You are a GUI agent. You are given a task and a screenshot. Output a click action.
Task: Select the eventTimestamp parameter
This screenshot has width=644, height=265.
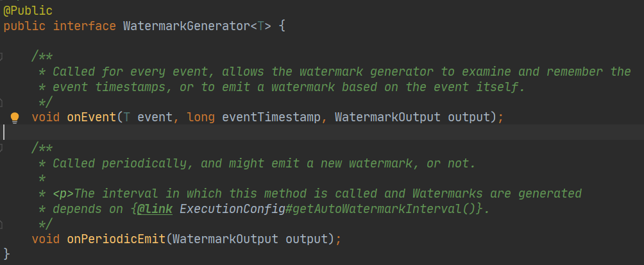tap(271, 117)
